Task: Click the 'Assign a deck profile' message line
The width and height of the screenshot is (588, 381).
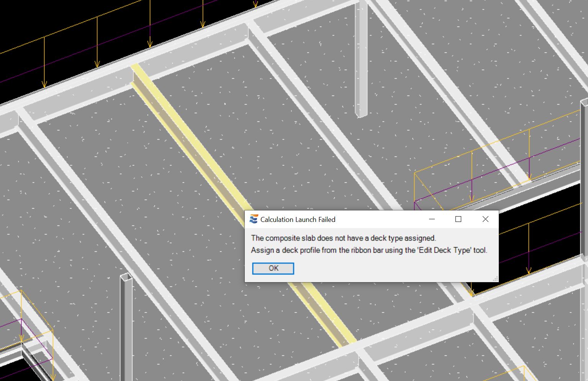Action: pyautogui.click(x=369, y=250)
